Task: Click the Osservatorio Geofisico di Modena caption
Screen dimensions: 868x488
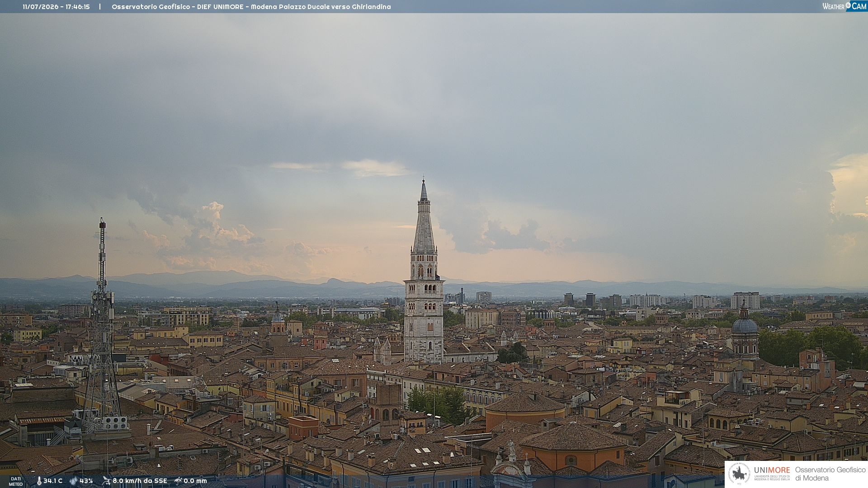Action: (830, 474)
